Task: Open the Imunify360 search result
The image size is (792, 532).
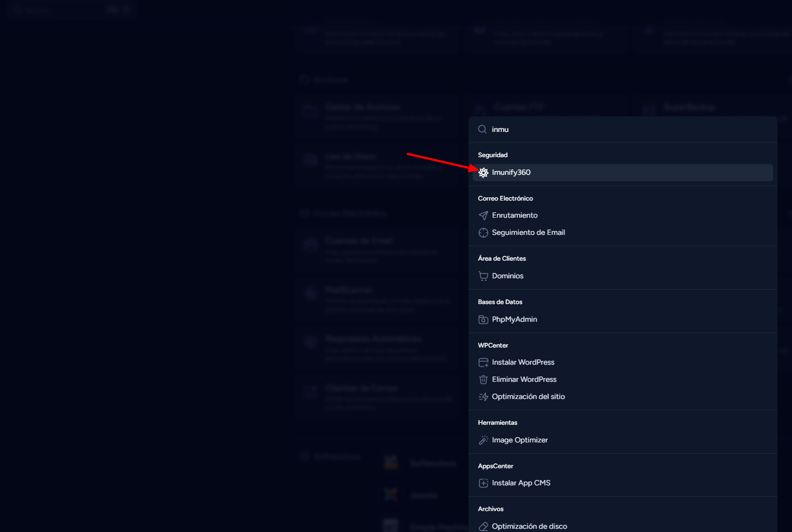Action: (511, 173)
